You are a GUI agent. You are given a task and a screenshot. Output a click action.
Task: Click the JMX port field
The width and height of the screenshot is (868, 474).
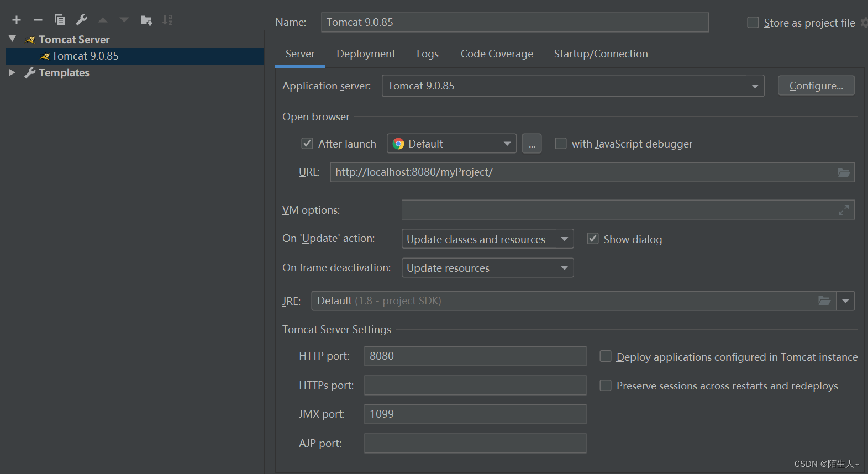[475, 414]
